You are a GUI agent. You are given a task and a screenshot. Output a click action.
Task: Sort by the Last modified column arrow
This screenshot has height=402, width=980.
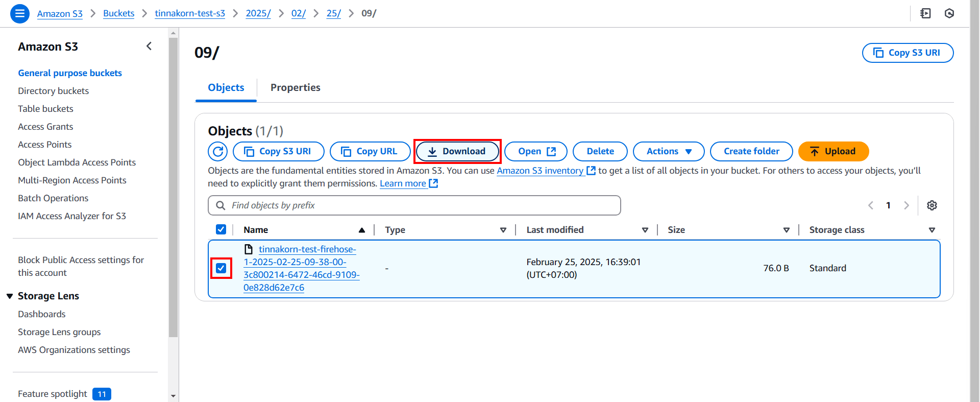click(645, 230)
